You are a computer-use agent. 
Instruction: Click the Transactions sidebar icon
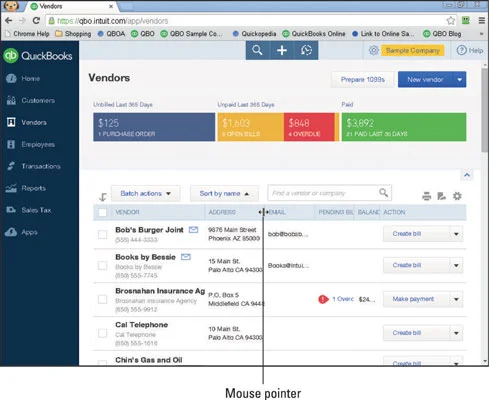[11, 166]
